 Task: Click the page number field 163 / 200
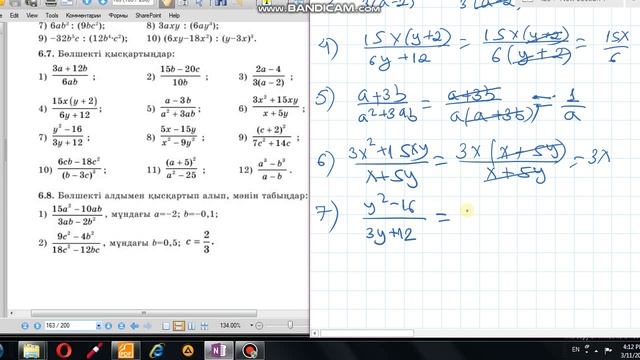(x=70, y=326)
